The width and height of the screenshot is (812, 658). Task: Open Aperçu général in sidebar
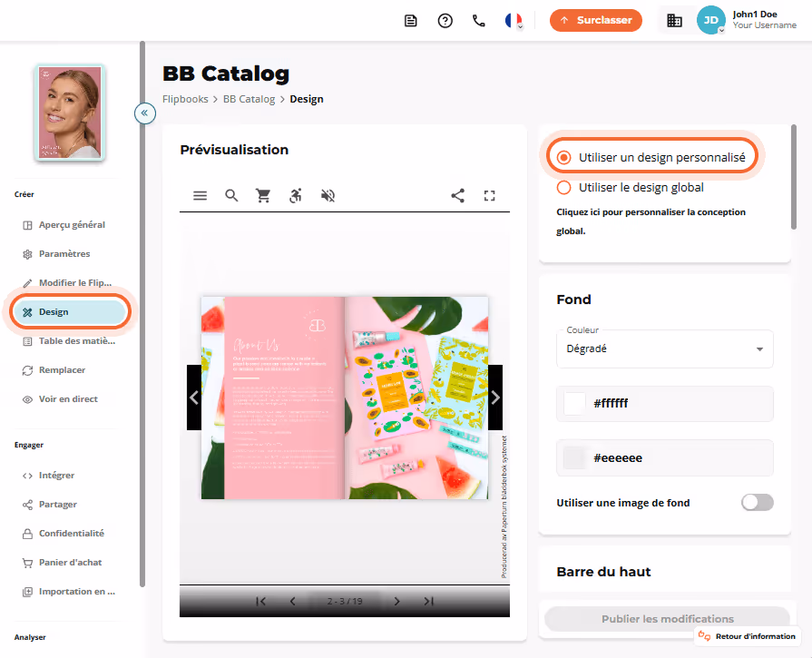pos(70,225)
